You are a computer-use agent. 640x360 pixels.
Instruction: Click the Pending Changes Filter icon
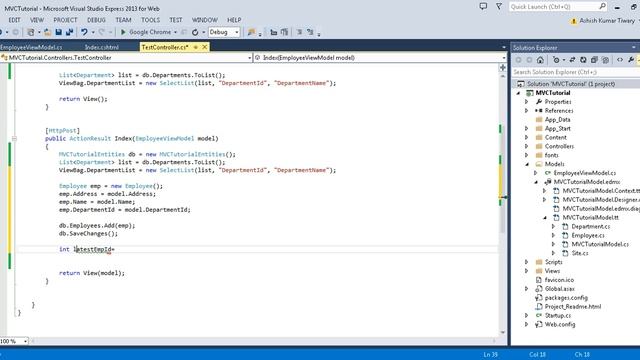556,60
